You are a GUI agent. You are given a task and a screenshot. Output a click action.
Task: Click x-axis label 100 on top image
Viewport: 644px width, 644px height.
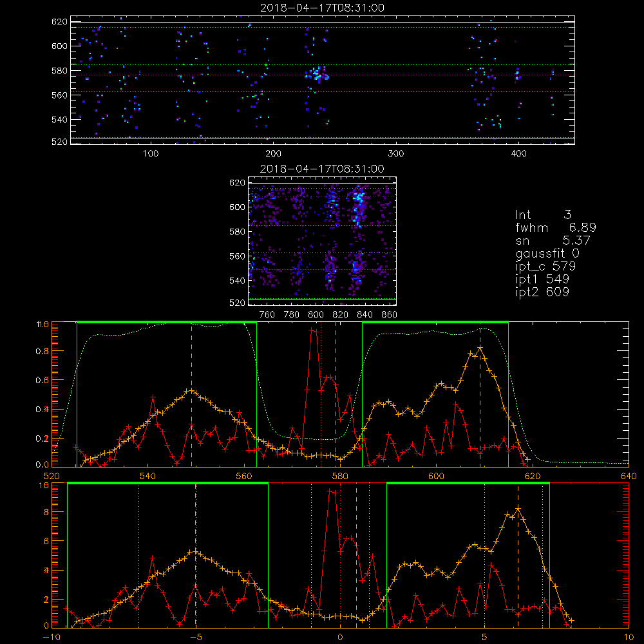tap(151, 154)
